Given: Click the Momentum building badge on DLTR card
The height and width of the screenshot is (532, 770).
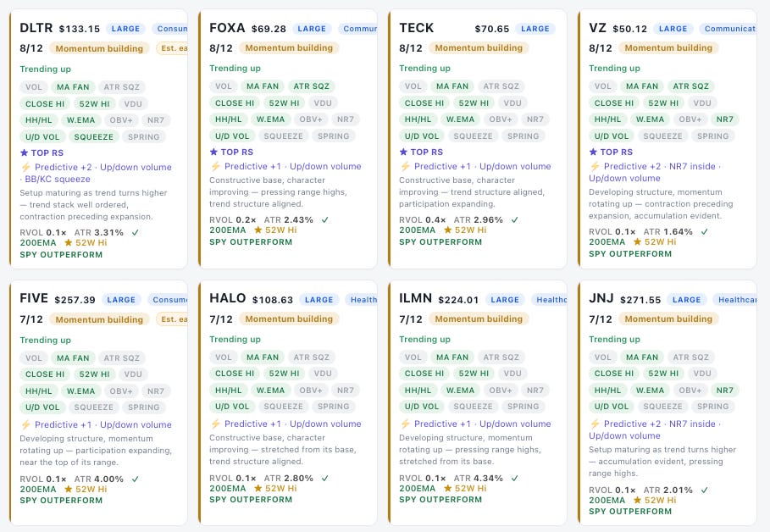Looking at the screenshot, I should click(99, 48).
